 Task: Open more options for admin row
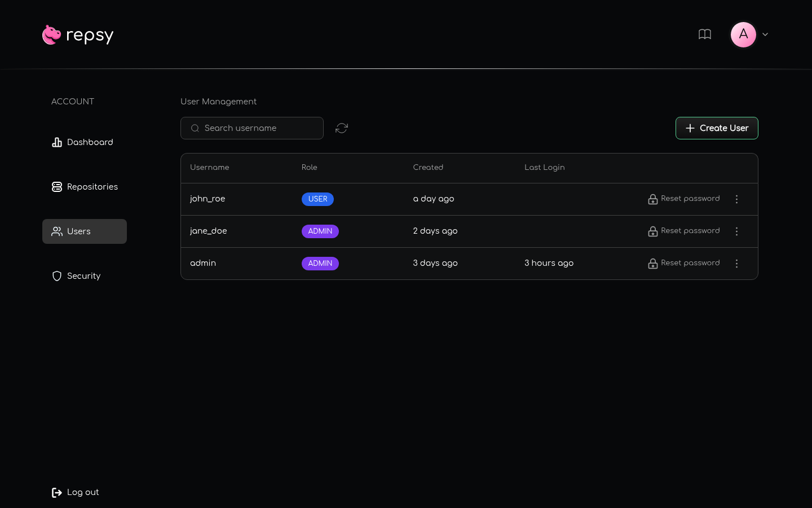pos(736,264)
